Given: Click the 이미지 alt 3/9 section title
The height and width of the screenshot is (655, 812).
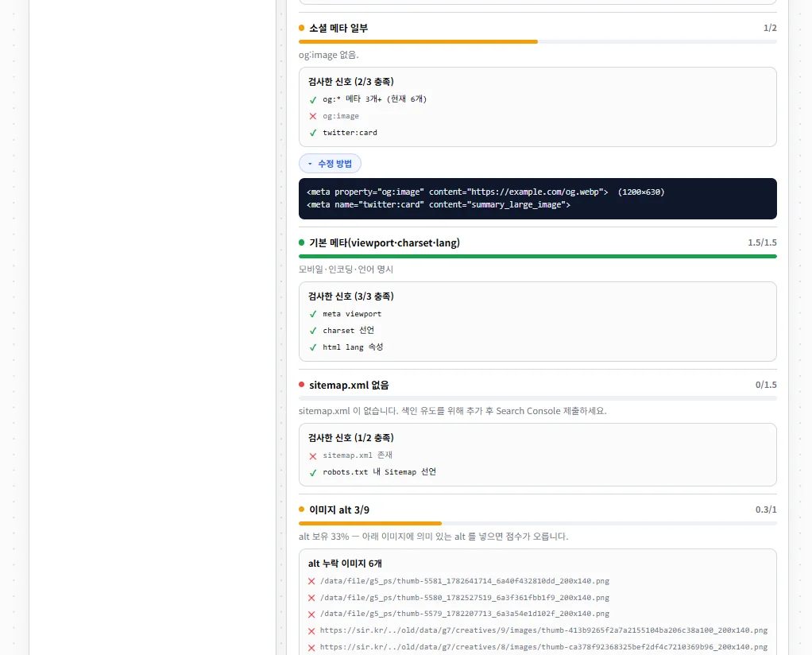Looking at the screenshot, I should coord(339,510).
